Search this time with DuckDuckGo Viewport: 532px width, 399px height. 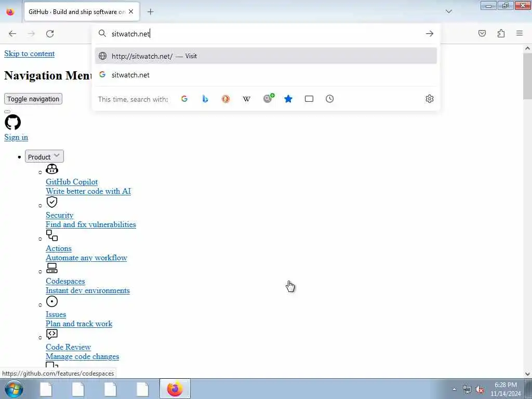pos(225,99)
